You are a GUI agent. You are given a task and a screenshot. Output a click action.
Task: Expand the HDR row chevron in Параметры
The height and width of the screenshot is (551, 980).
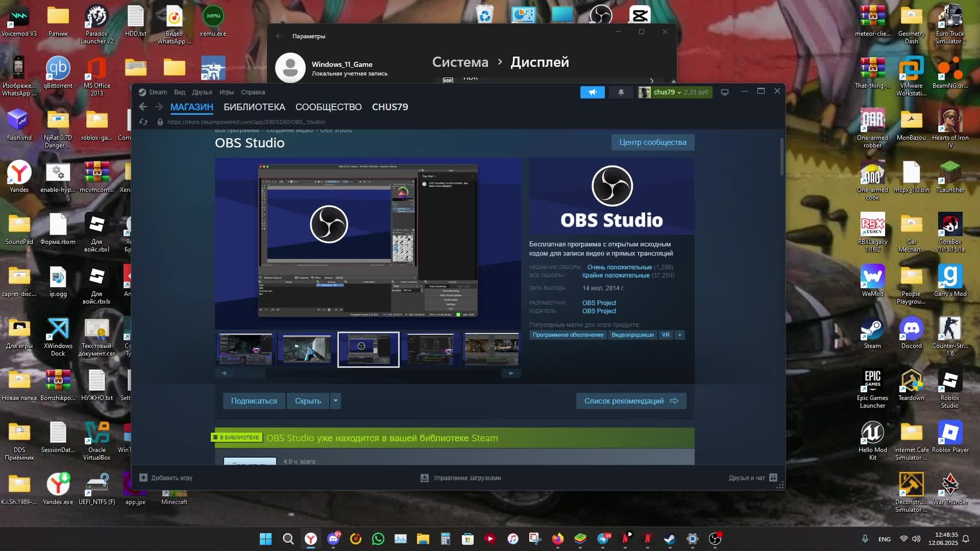tap(652, 81)
